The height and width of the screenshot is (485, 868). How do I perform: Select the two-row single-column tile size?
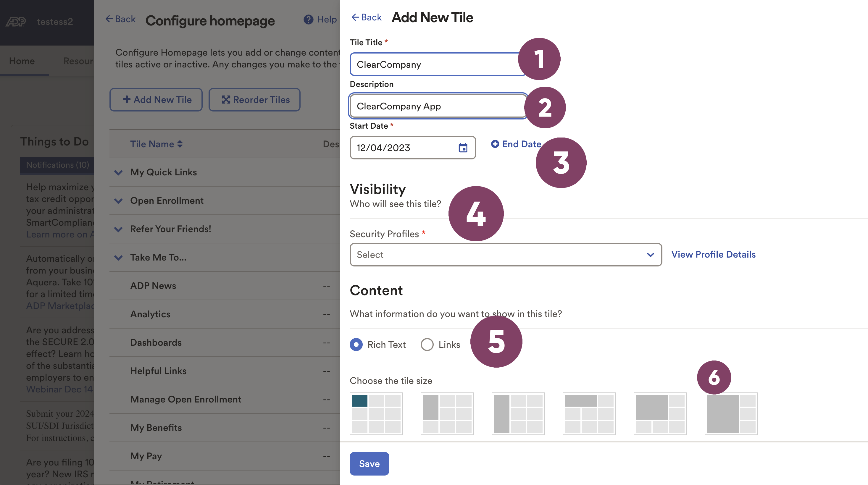[x=447, y=413]
